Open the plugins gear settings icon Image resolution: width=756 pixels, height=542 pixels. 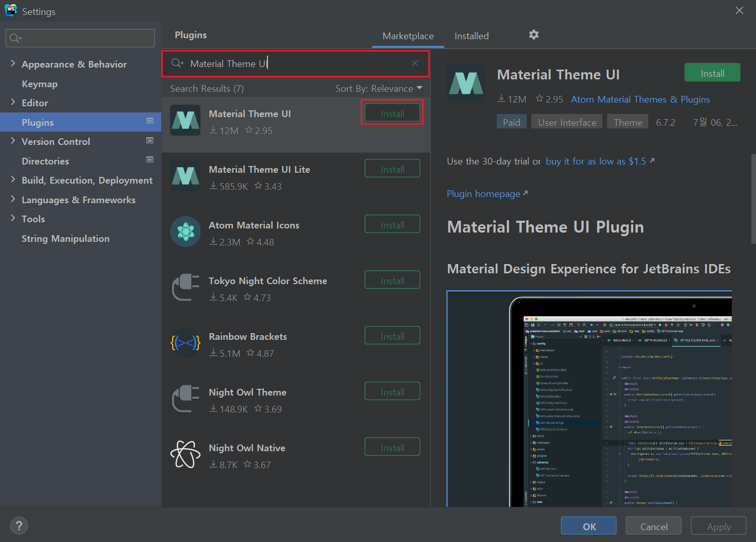(534, 35)
